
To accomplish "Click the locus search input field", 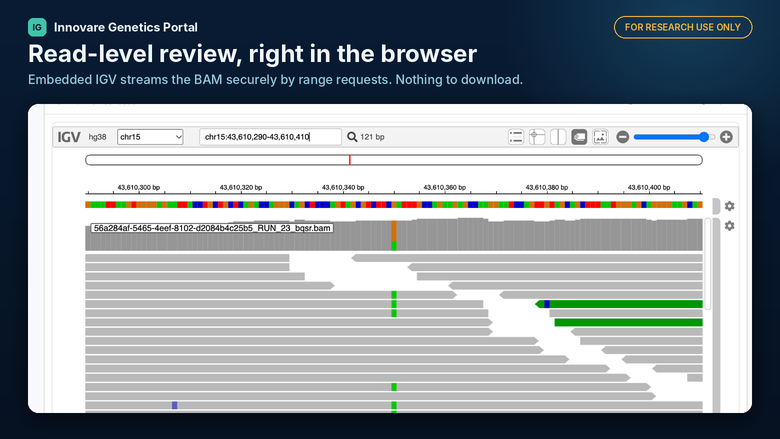I will (x=271, y=137).
